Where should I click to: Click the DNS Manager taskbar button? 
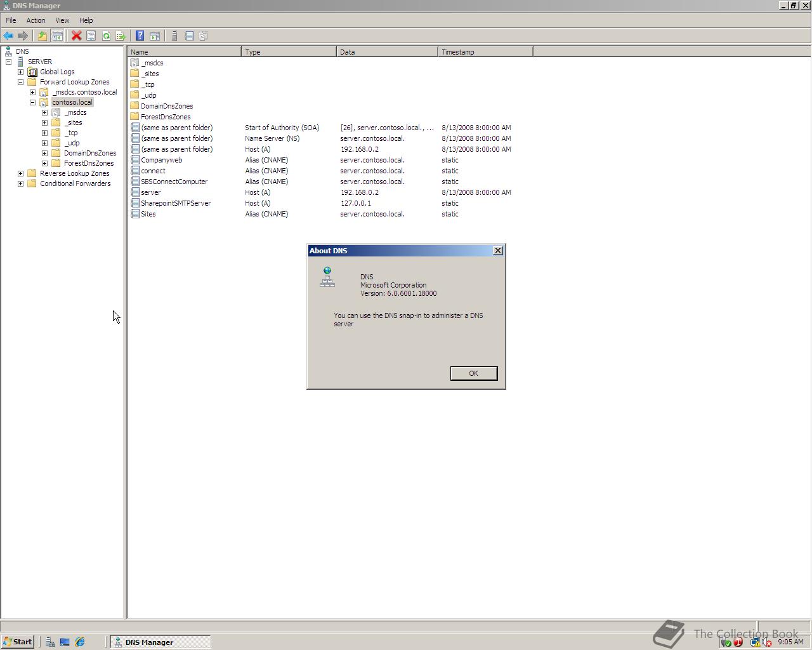pos(160,642)
